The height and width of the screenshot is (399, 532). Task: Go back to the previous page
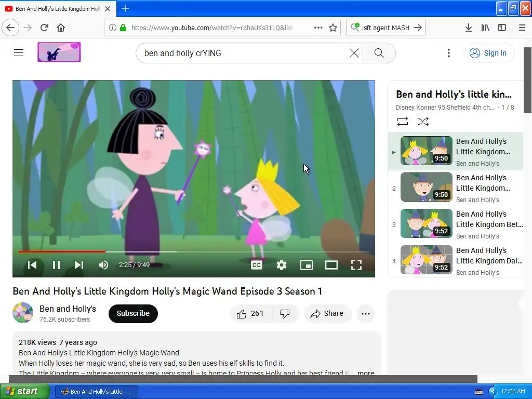tap(10, 28)
